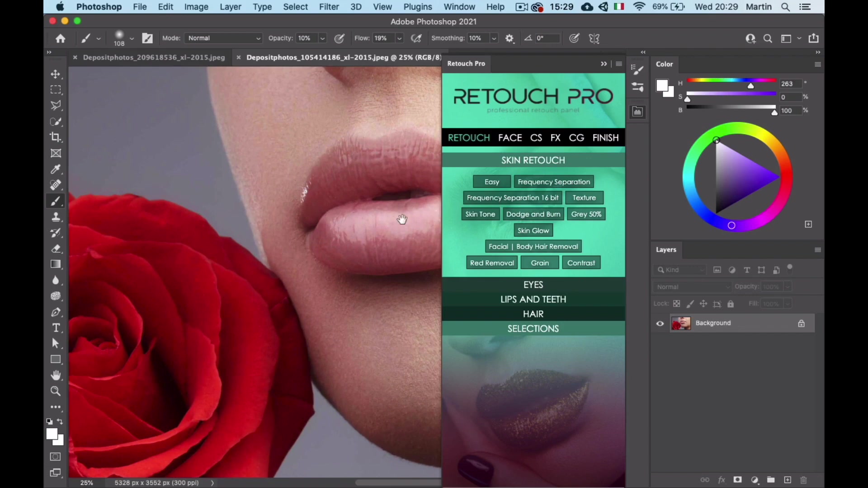Toggle airbrush-style build-up effects
The image size is (868, 488).
click(x=416, y=38)
